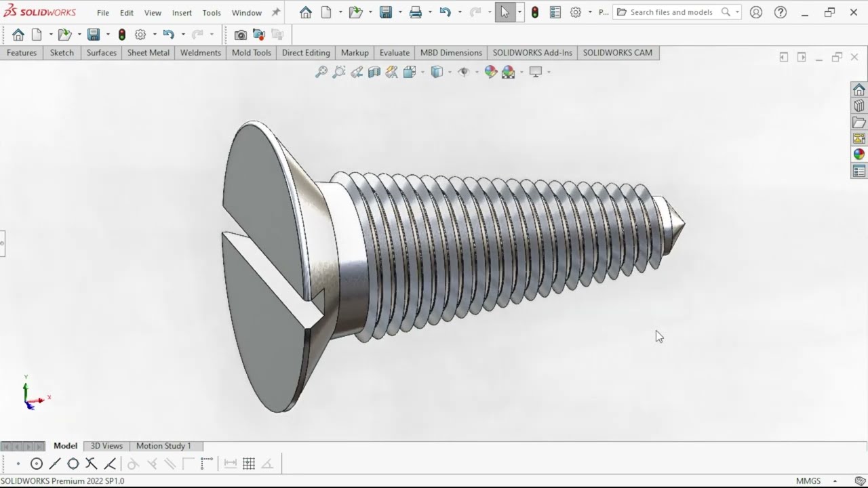The height and width of the screenshot is (488, 868).
Task: Expand the Display Style dropdown arrow
Action: tap(450, 72)
